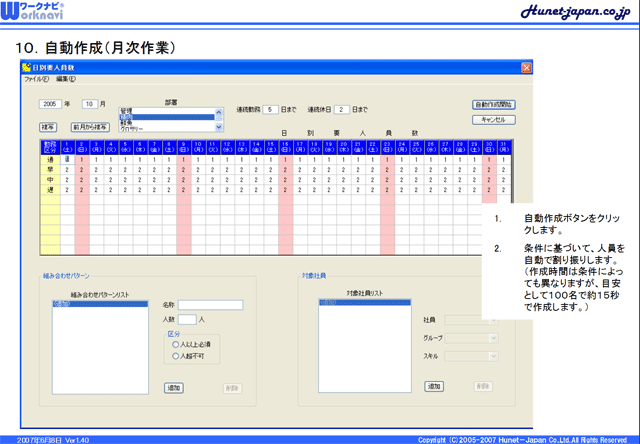Select the 人以上必須 radio button
The width and height of the screenshot is (640, 444).
pos(176,345)
